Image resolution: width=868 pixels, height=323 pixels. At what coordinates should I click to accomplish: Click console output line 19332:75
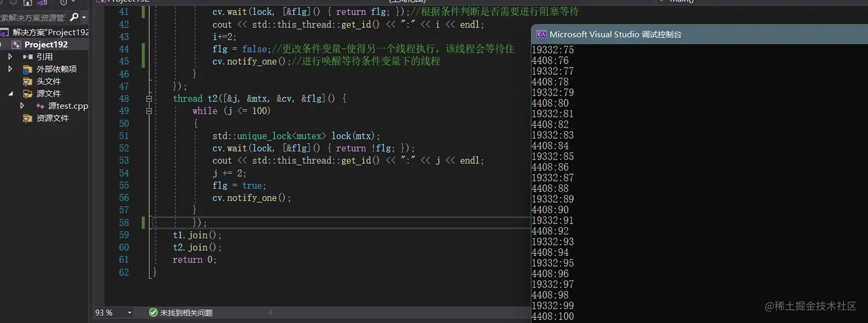coord(553,50)
